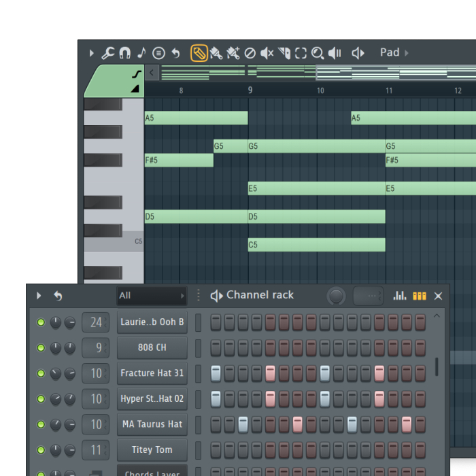Toggle mute light for Titey Tom
Viewport: 476px width, 476px height.
(41, 450)
